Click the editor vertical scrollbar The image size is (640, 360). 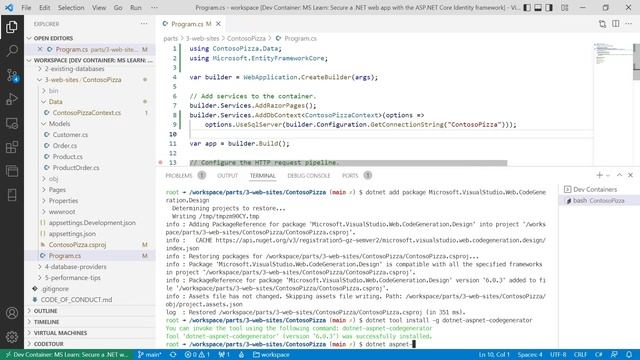(x=636, y=61)
